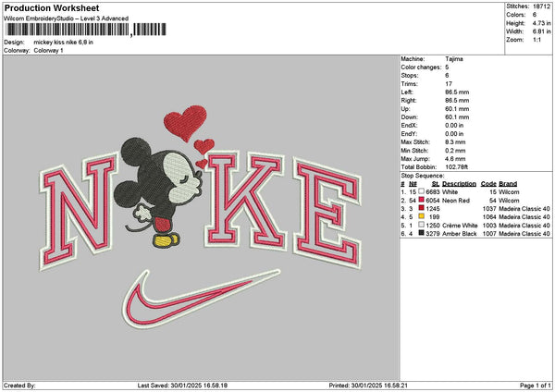Click the 'Created By:' footer label
This screenshot has height=392, width=555.
[19, 386]
